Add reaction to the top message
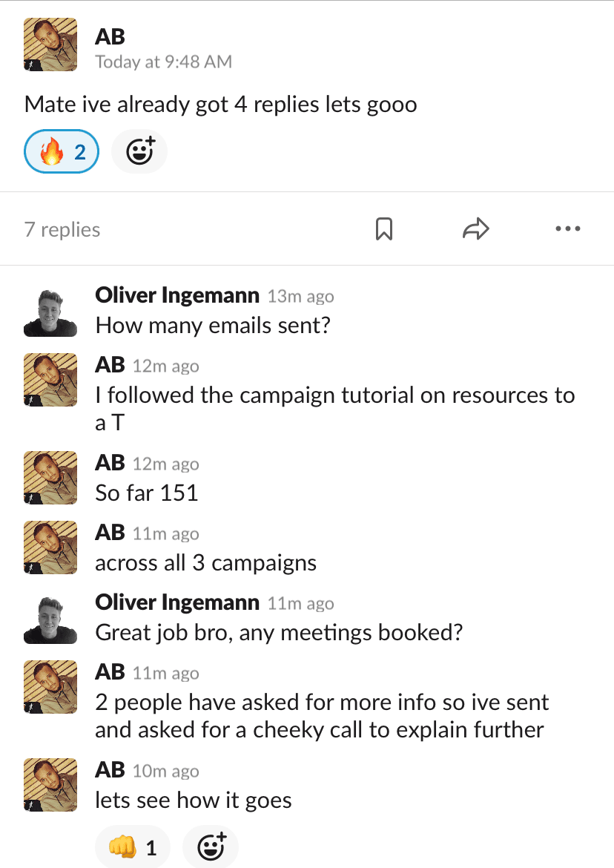Image resolution: width=614 pixels, height=868 pixels. tap(139, 152)
